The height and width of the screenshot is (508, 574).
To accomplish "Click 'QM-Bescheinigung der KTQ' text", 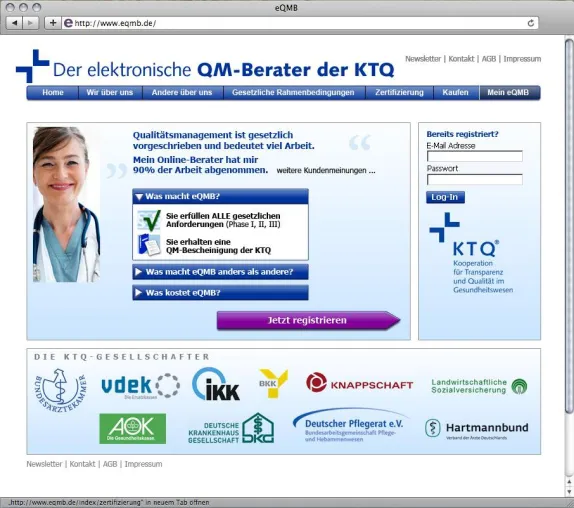I will (219, 251).
